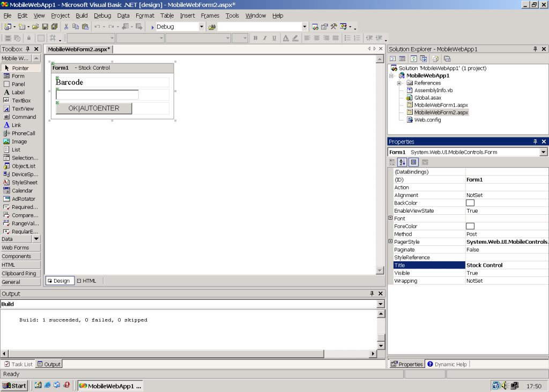Image resolution: width=549 pixels, height=392 pixels.
Task: Toggle the Show Grid toolbar button
Action: click(41, 38)
